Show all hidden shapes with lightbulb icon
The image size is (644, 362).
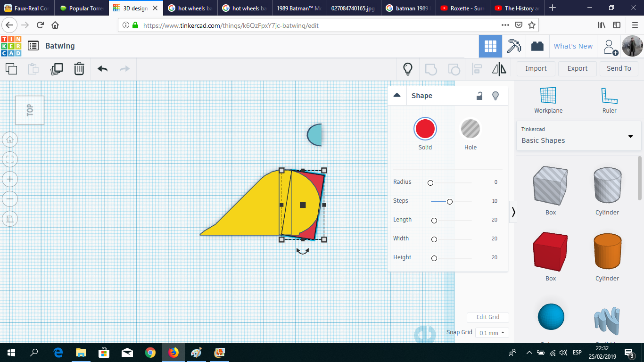pyautogui.click(x=408, y=69)
